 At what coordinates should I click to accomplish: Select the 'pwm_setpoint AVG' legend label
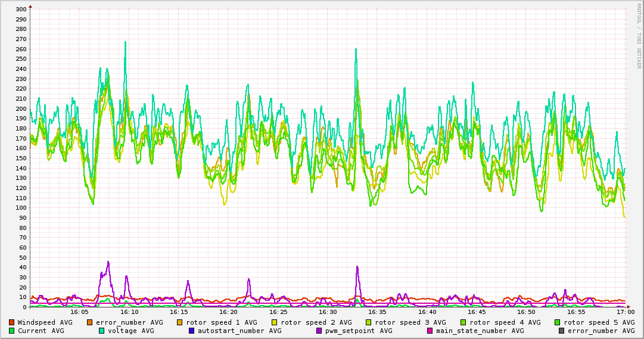tap(359, 331)
